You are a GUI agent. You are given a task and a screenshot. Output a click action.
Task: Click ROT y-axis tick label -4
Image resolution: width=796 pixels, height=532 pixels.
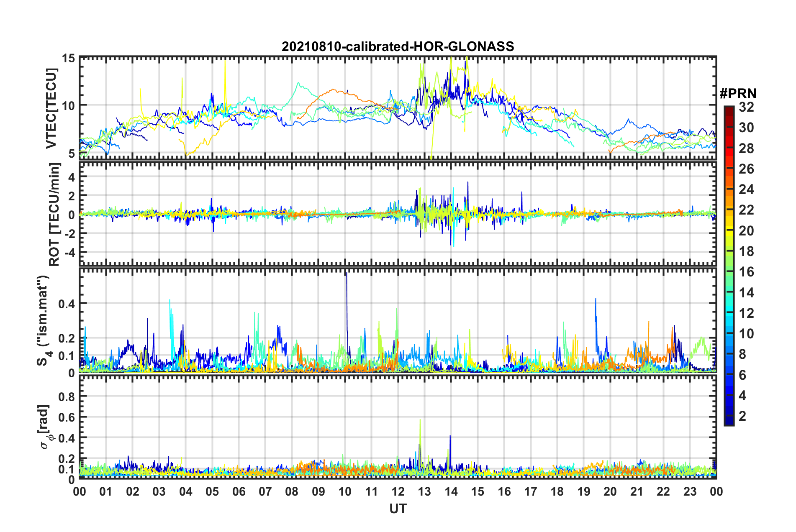[70, 253]
